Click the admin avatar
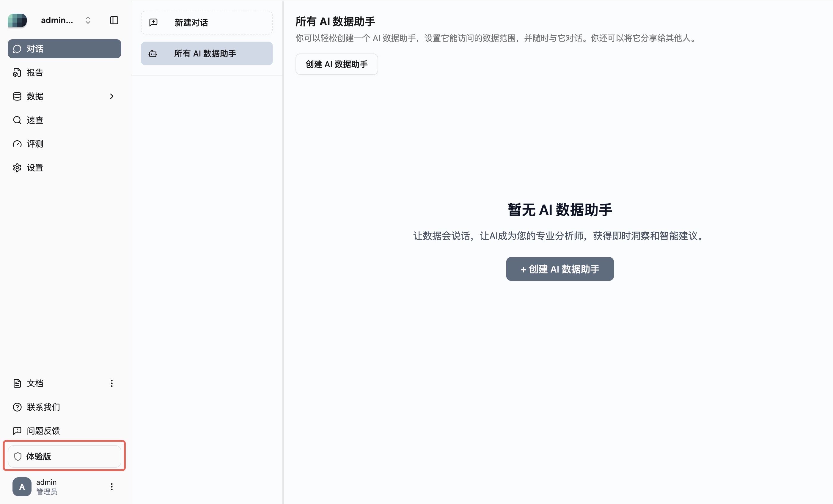The height and width of the screenshot is (504, 833). click(x=22, y=487)
